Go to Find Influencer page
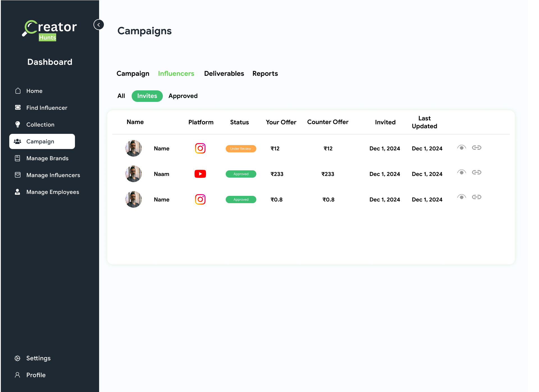The width and height of the screenshot is (539, 392). point(47,108)
